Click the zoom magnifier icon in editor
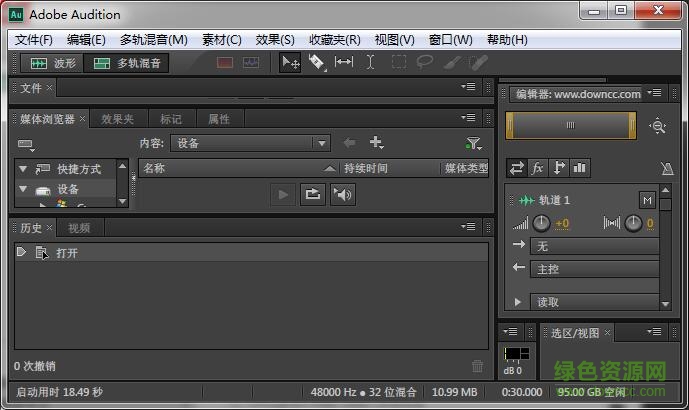This screenshot has width=689, height=410. pyautogui.click(x=657, y=126)
